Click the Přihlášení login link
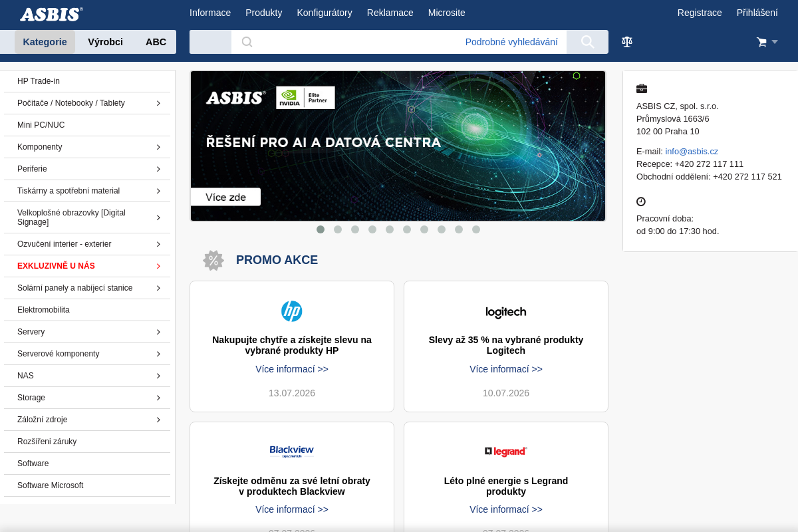 [x=757, y=13]
